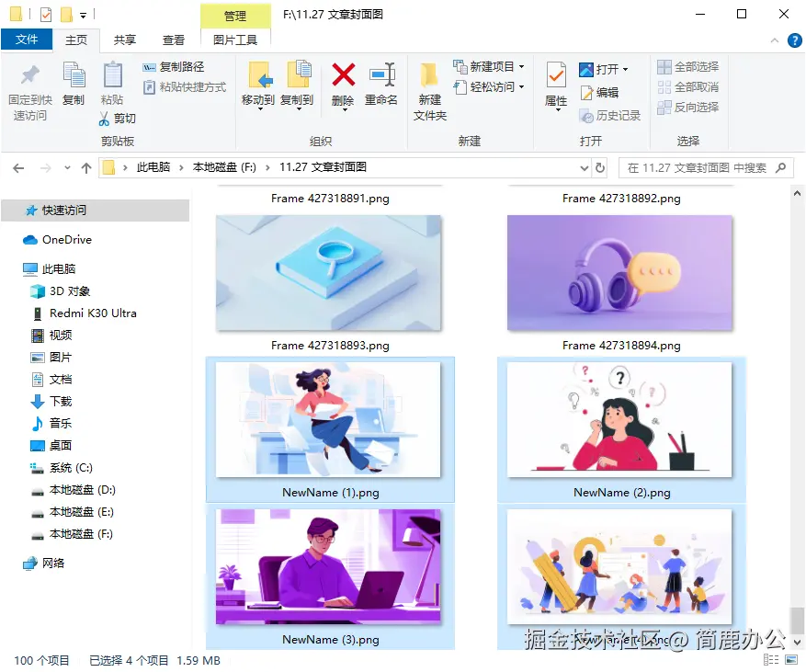Click the 反向选择 (Invert selection) icon
The image size is (806, 672).
tap(690, 107)
